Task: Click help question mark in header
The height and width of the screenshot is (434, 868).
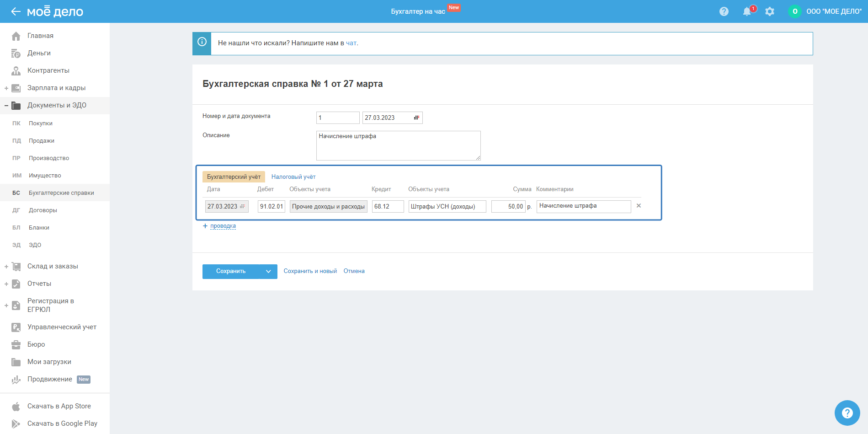Action: click(x=724, y=11)
